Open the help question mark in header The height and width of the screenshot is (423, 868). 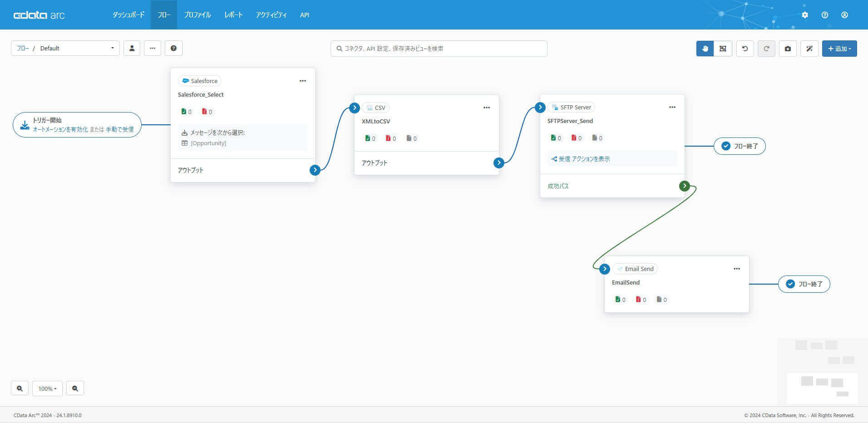click(x=825, y=15)
